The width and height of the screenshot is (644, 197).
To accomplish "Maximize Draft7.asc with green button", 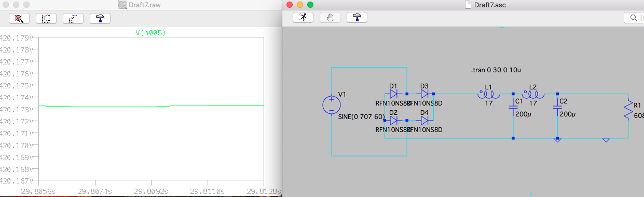I will click(311, 4).
